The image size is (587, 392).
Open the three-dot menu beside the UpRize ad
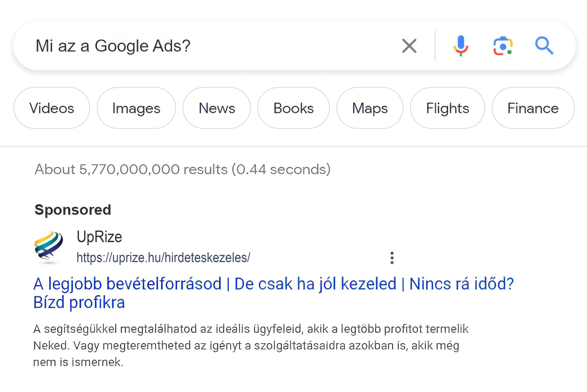[x=392, y=258]
